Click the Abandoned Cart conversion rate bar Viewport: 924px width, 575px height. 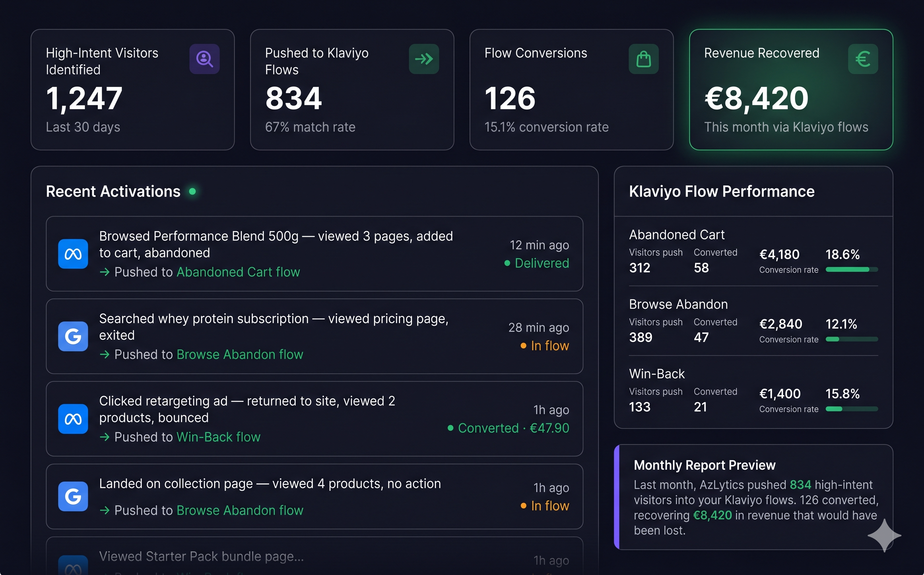tap(852, 270)
